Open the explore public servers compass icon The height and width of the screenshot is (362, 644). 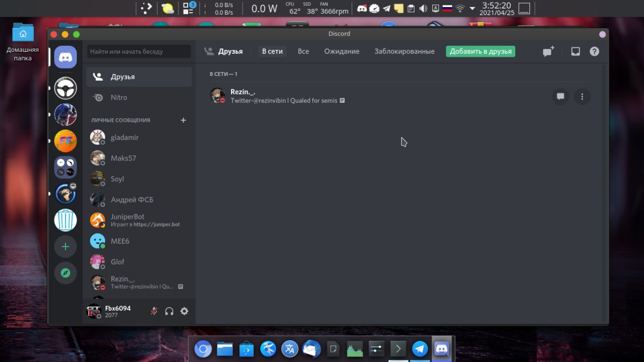coord(65,273)
